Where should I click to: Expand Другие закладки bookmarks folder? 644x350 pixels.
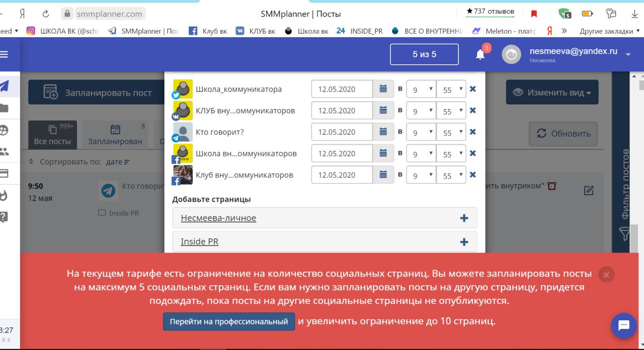point(609,31)
